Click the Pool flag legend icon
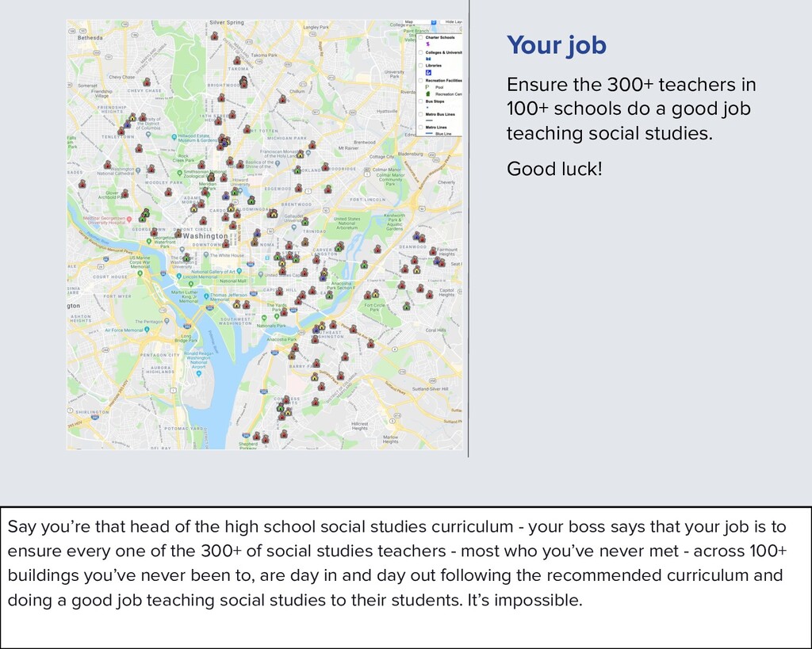The image size is (812, 649). [x=427, y=87]
